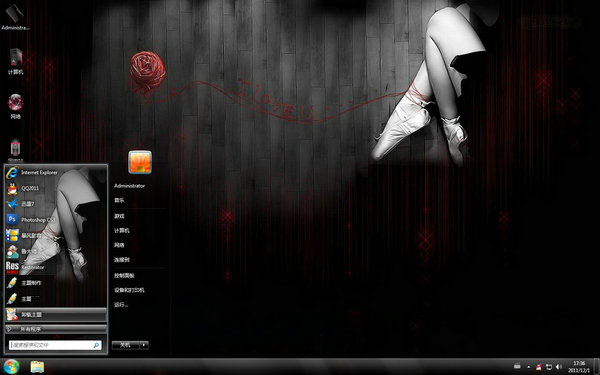Open the shutdown options arrow

coord(144,345)
